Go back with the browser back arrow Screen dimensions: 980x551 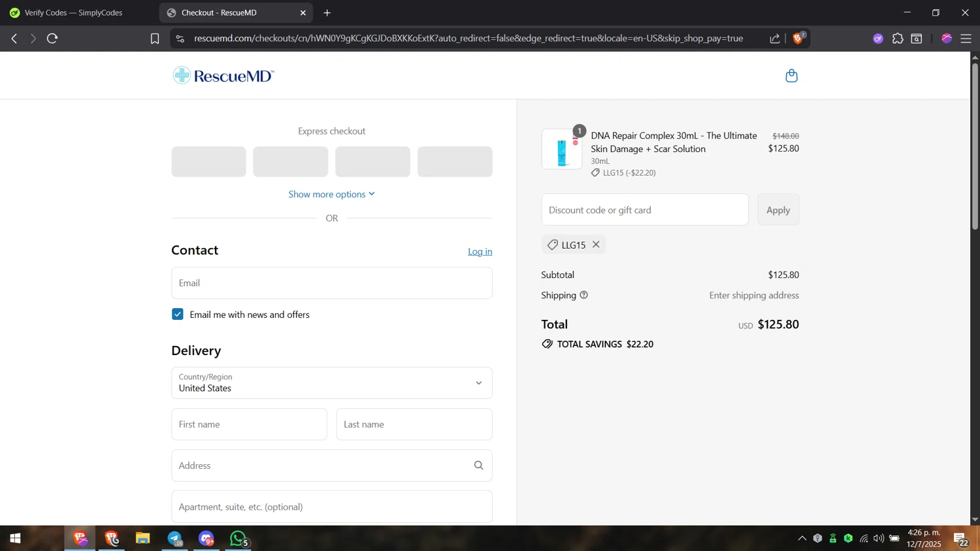click(x=14, y=39)
